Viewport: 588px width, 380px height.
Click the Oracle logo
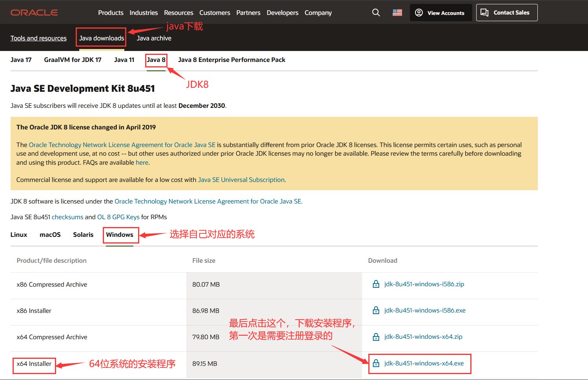(34, 12)
